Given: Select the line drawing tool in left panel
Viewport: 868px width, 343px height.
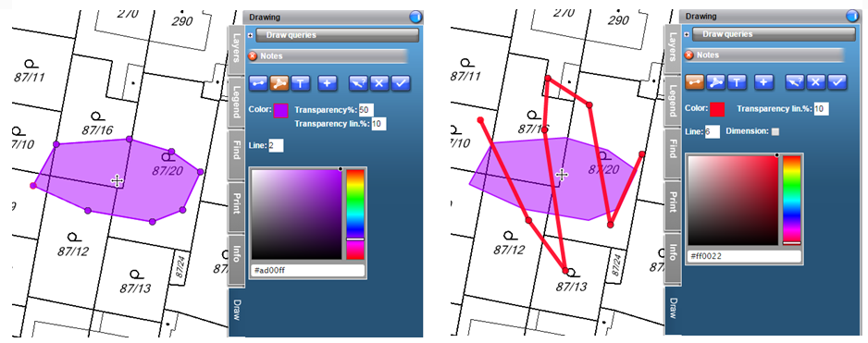Looking at the screenshot, I should tap(258, 83).
